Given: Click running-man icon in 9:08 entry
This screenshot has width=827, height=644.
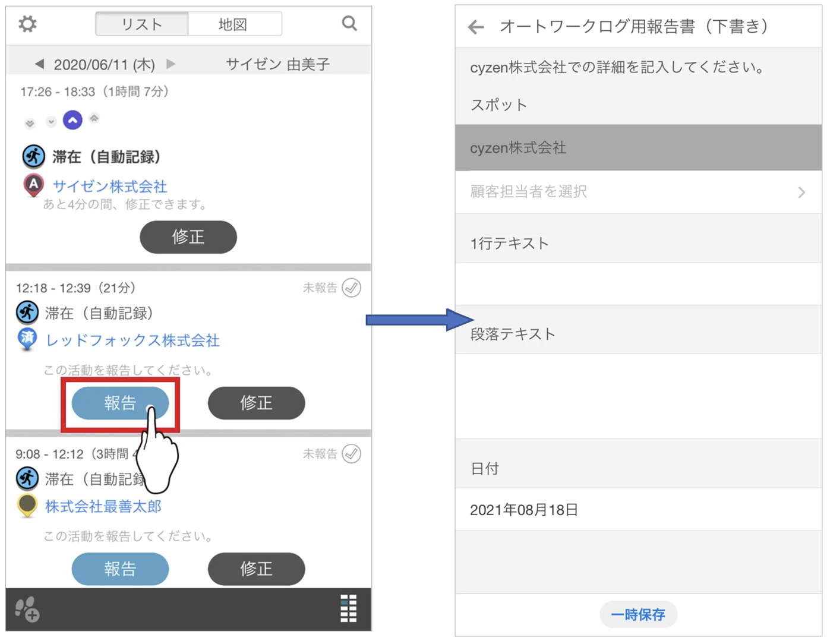Looking at the screenshot, I should (27, 478).
